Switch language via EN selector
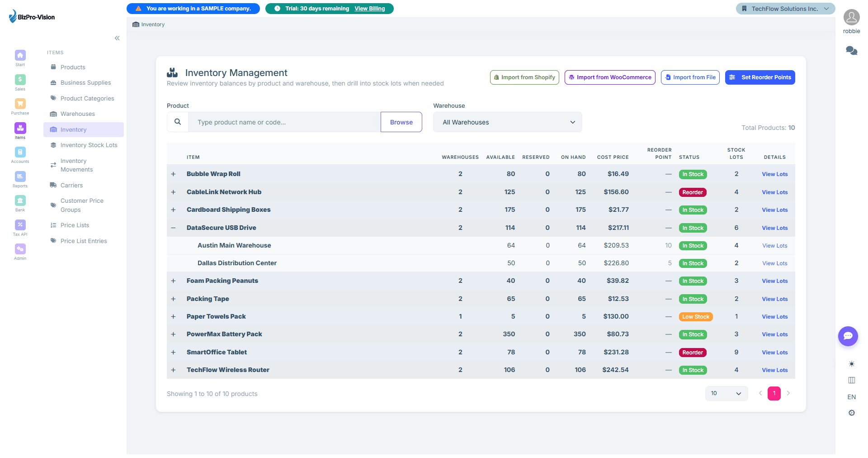 click(851, 397)
